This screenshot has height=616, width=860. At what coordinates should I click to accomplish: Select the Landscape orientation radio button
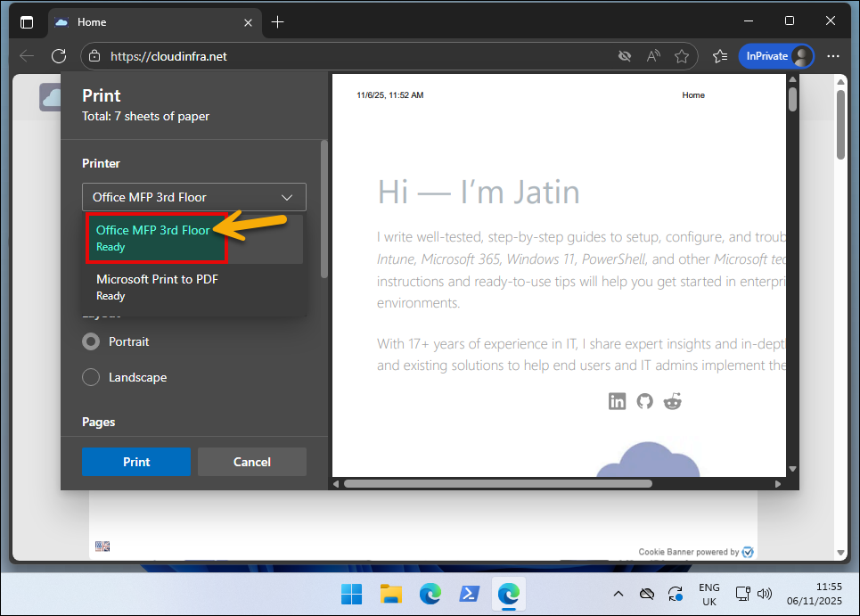(x=90, y=377)
